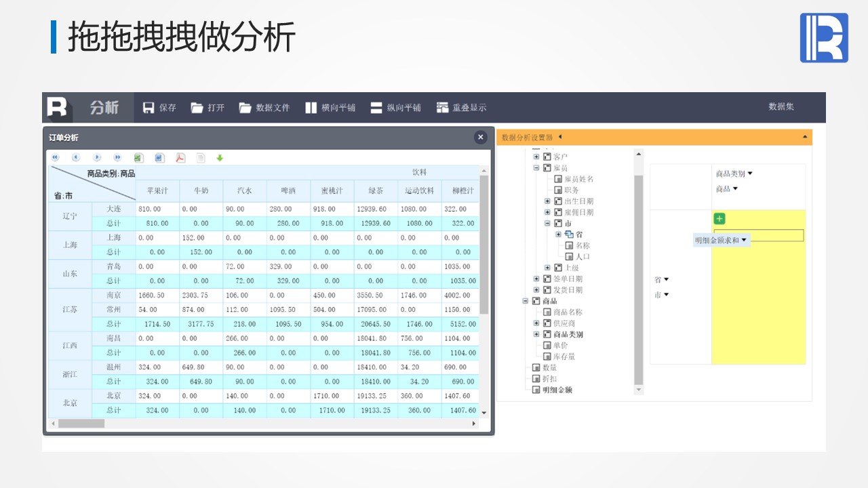The height and width of the screenshot is (488, 868).
Task: Open the 省 row field dropdown
Action: 666,279
